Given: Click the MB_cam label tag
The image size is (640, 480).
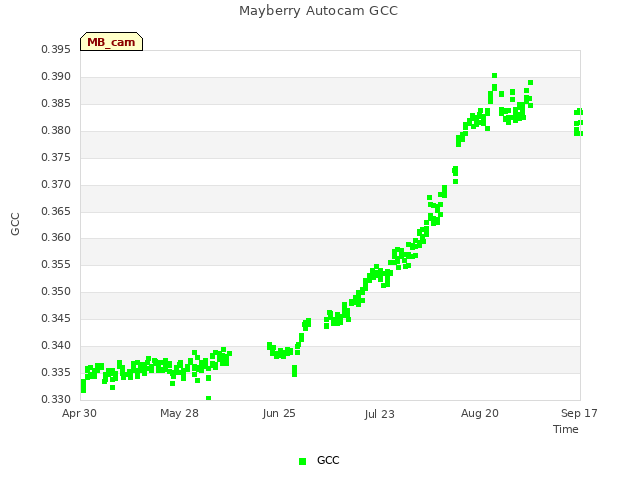Looking at the screenshot, I should pos(111,42).
